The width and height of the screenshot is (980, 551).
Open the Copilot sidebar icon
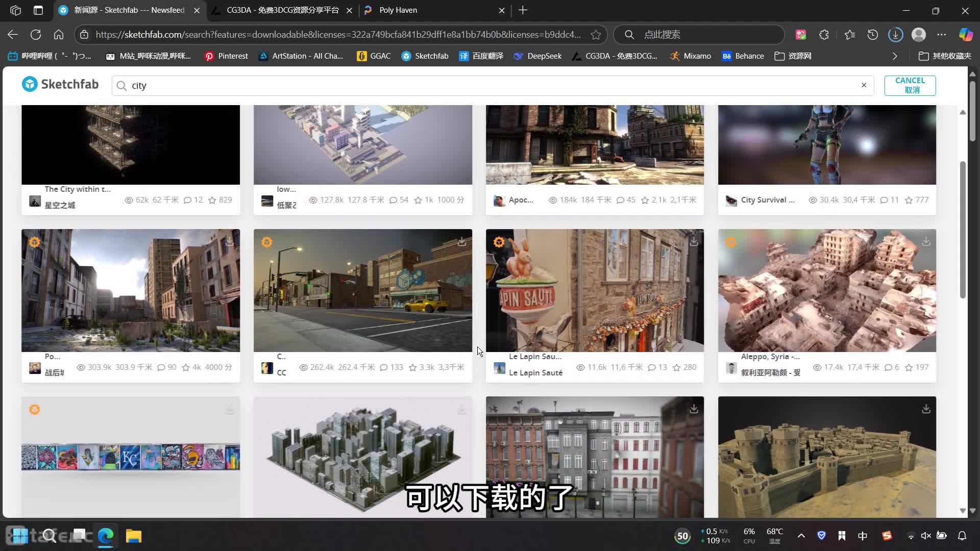tap(966, 35)
